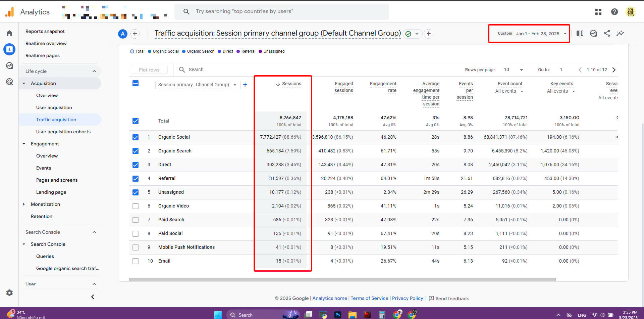This screenshot has height=319, width=644.
Task: Click the All Users segment A badge
Action: (x=123, y=34)
